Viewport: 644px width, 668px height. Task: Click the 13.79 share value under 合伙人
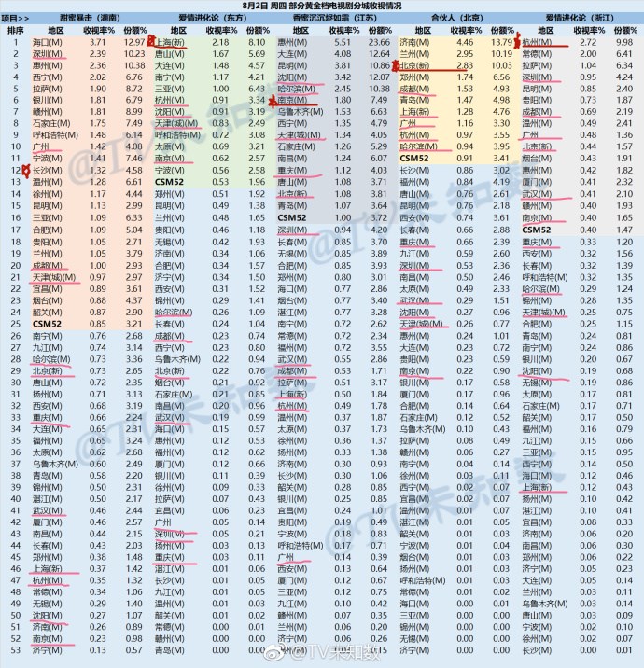point(502,43)
